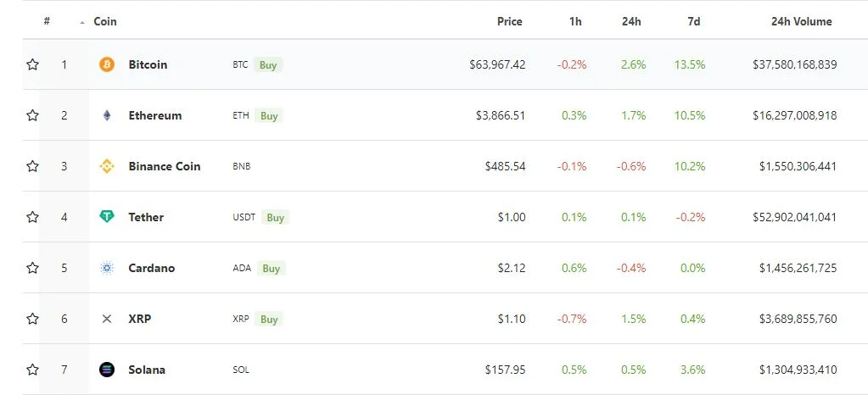
Task: Click the Buy button next to BTC
Action: (268, 64)
